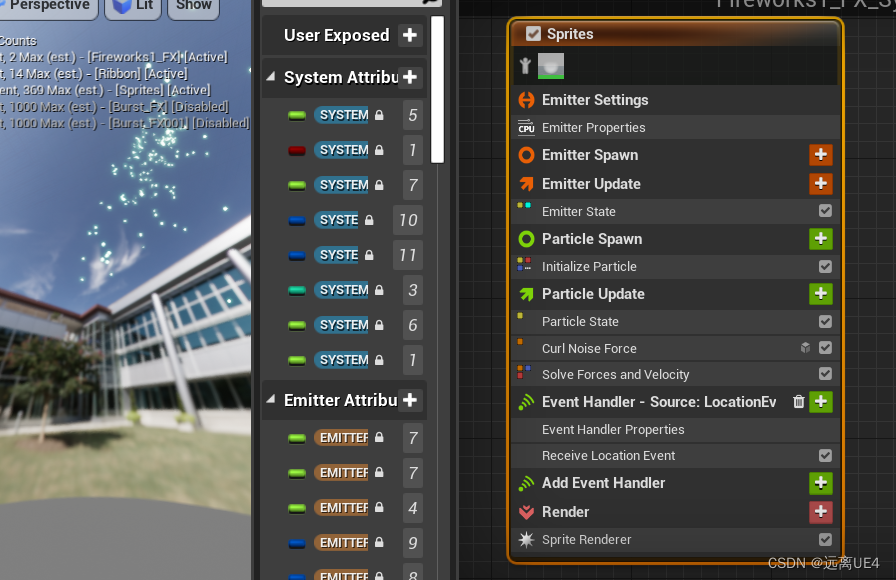Disable the Receive Location Event module
The image size is (896, 580).
(825, 455)
